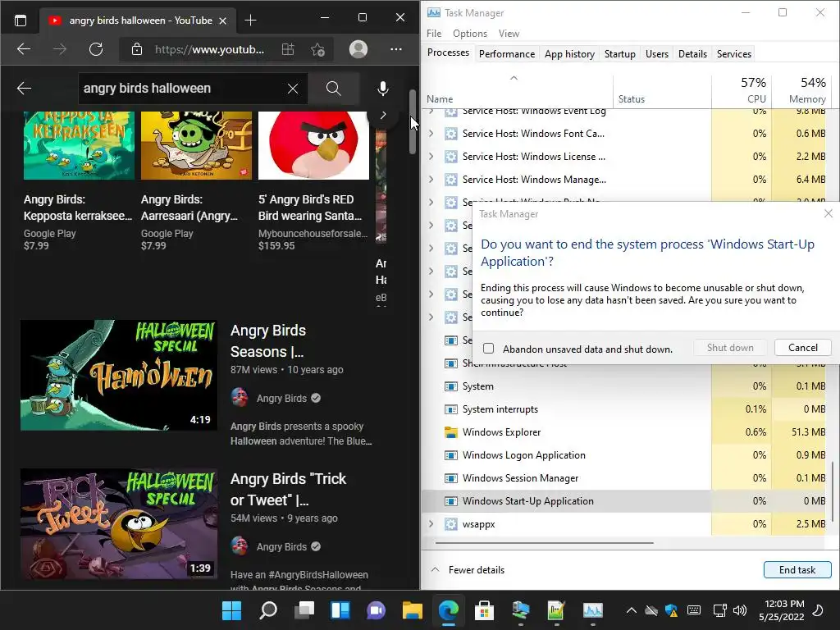The height and width of the screenshot is (630, 840).
Task: Open Task Manager Options menu
Action: 470,34
